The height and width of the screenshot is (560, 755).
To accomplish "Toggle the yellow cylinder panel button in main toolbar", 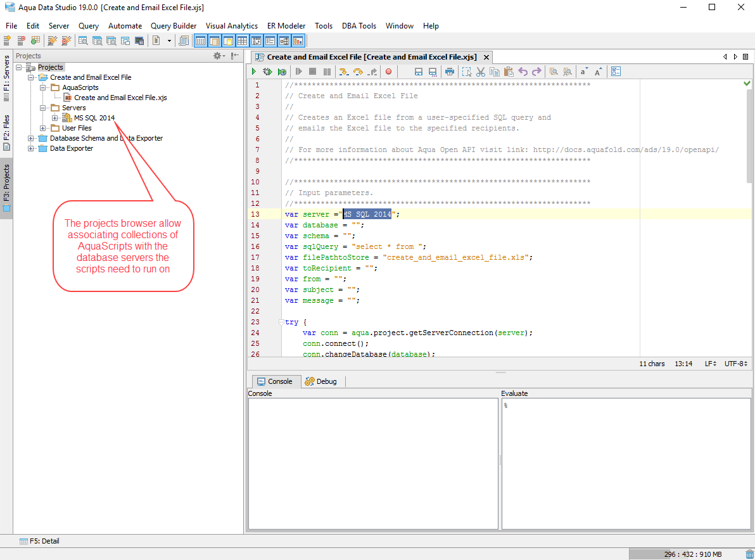I will pyautogui.click(x=228, y=41).
